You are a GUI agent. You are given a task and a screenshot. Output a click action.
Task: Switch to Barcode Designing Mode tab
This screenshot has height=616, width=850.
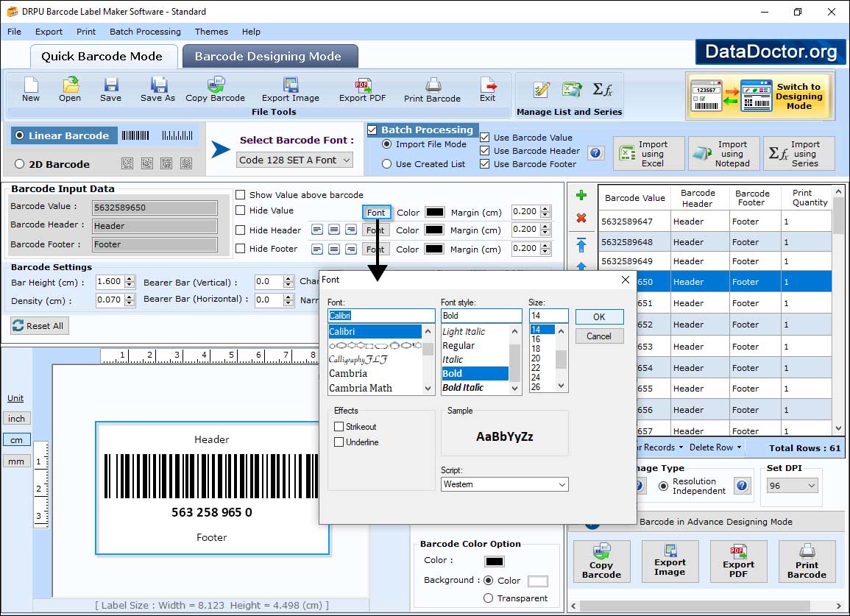(269, 57)
